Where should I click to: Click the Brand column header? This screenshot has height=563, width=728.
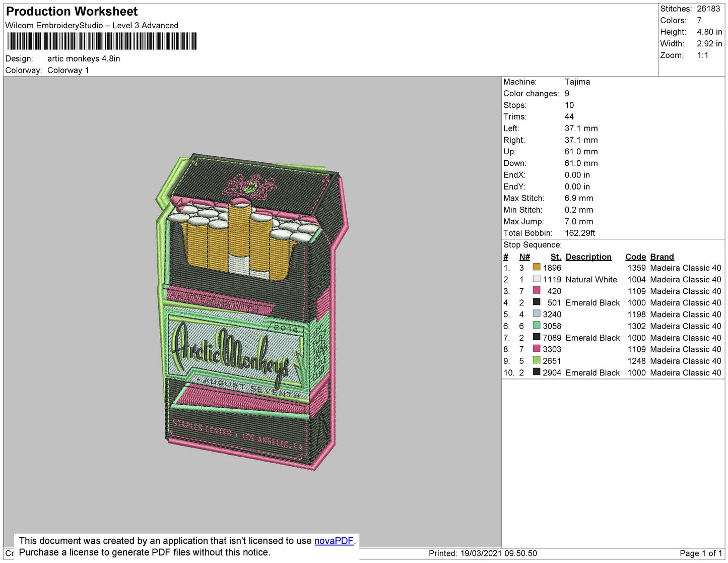662,257
